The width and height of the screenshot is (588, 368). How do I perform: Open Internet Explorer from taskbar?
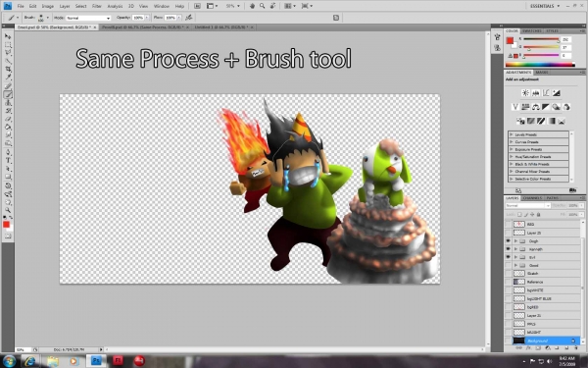point(30,361)
